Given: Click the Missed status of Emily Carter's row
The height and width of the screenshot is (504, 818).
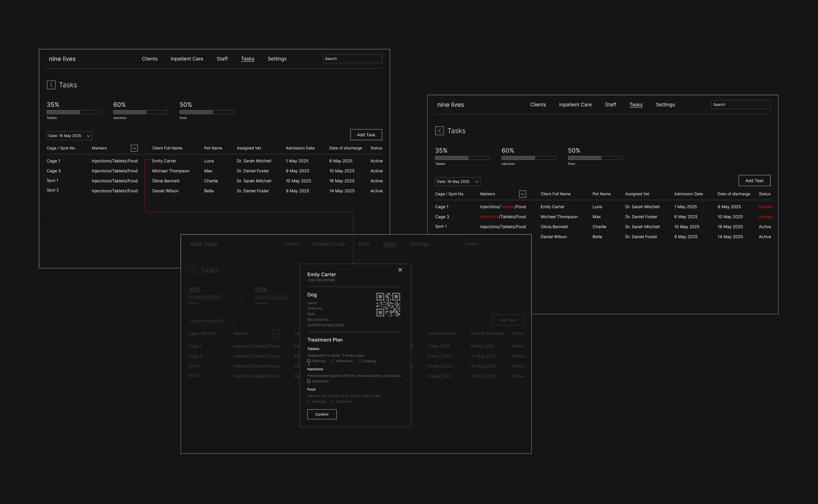Looking at the screenshot, I should (766, 207).
